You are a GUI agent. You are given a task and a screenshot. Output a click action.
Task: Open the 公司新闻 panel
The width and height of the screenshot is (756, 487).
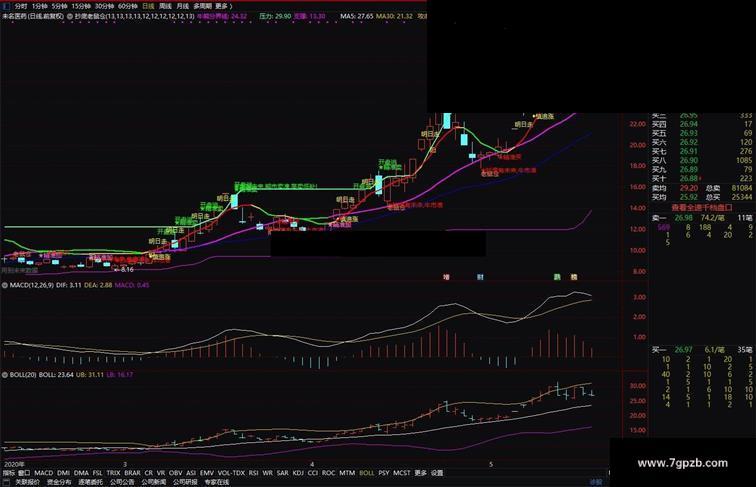pyautogui.click(x=154, y=482)
